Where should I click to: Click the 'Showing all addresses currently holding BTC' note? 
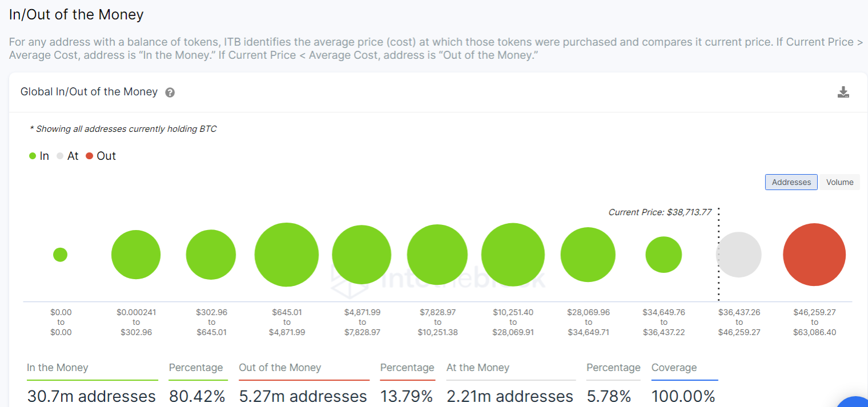[123, 129]
